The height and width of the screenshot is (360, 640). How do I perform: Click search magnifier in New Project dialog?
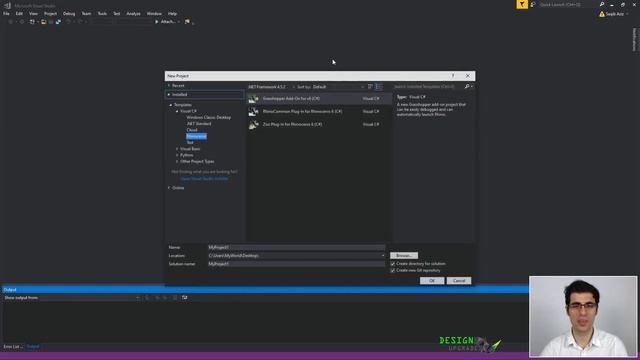point(467,87)
